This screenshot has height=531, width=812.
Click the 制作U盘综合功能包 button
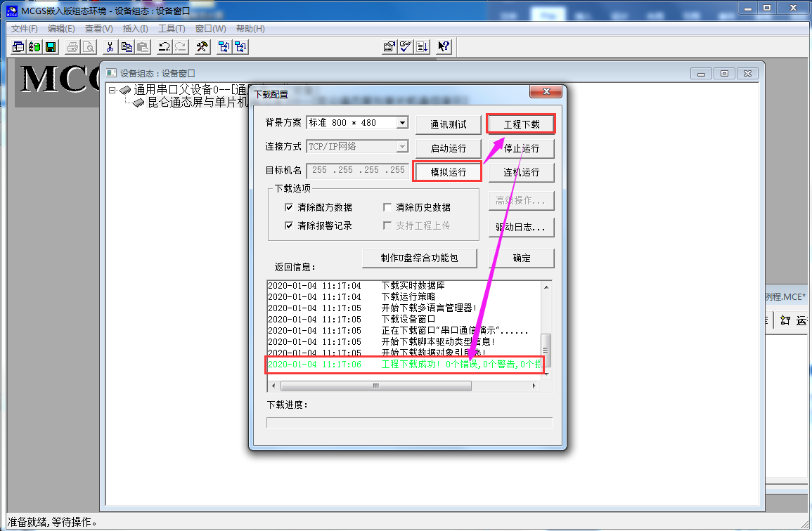click(x=420, y=258)
